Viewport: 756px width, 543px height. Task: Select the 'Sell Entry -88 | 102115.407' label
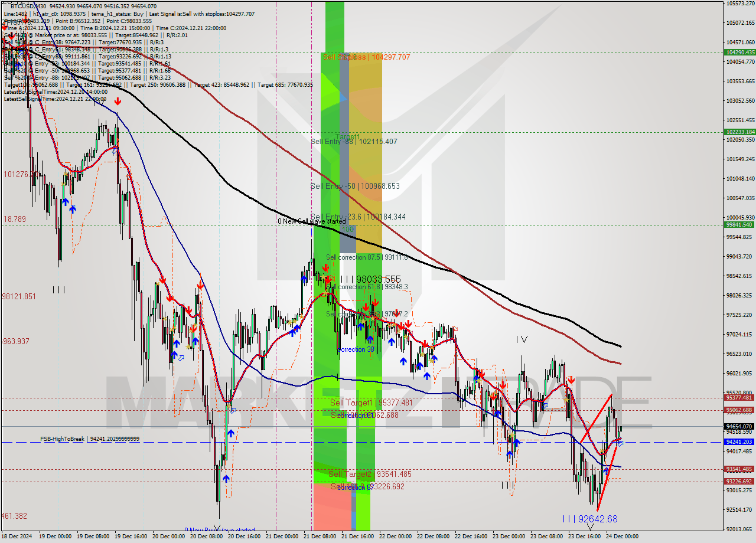pos(354,142)
